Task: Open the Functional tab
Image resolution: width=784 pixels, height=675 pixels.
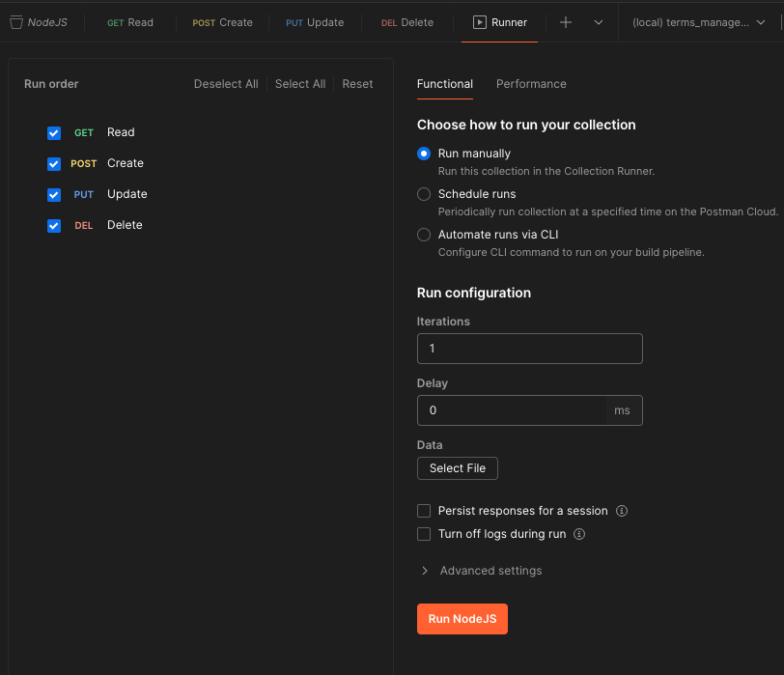Action: tap(445, 84)
